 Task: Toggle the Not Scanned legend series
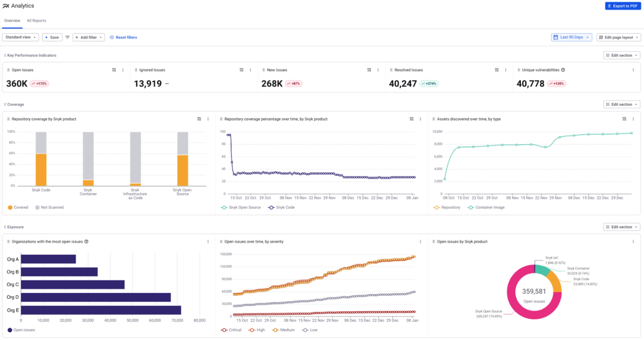49,207
